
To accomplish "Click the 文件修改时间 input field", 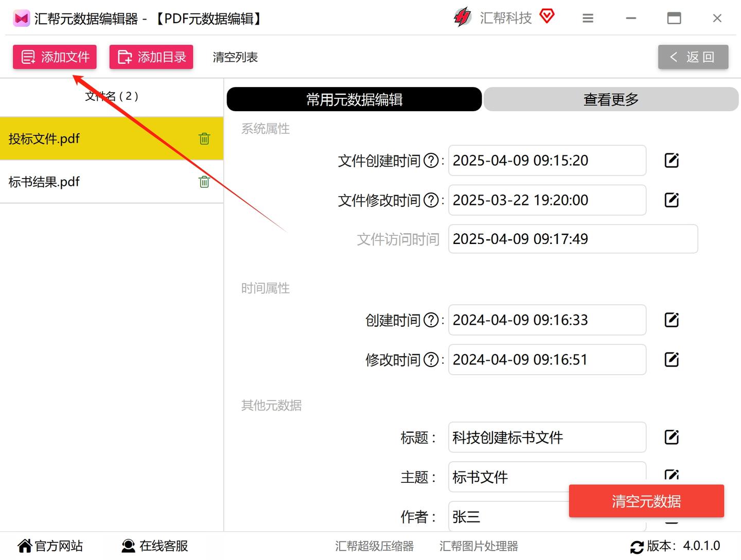I will [x=547, y=200].
